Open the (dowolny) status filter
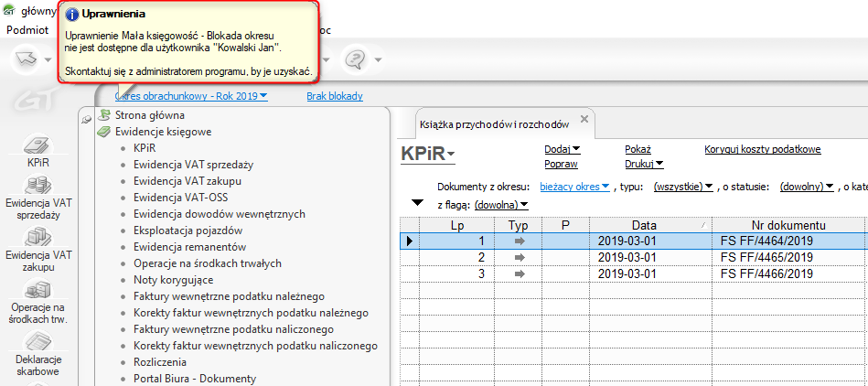Image resolution: width=868 pixels, height=386 pixels. point(807,188)
